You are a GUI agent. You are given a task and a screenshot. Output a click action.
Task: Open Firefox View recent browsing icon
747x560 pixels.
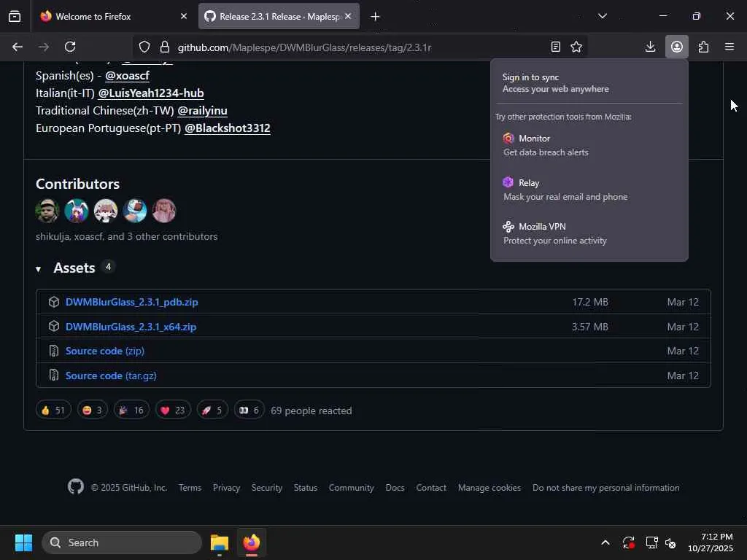[x=15, y=16]
